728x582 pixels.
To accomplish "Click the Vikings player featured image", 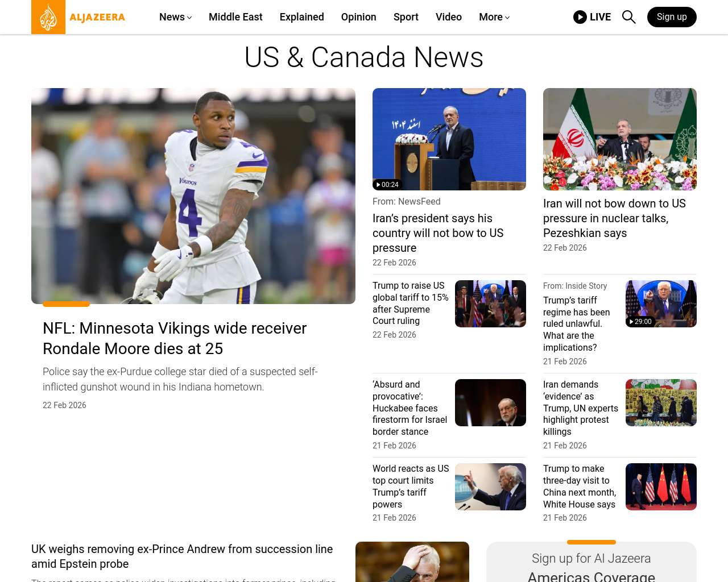I will tap(193, 196).
